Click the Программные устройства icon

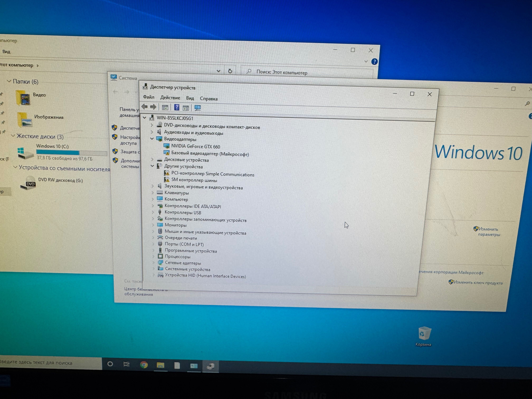click(160, 250)
